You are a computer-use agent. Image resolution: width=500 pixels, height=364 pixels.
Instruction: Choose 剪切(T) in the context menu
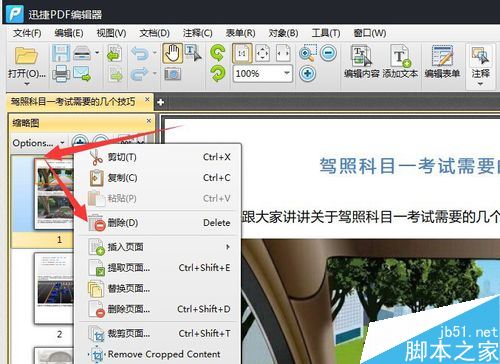(x=159, y=157)
